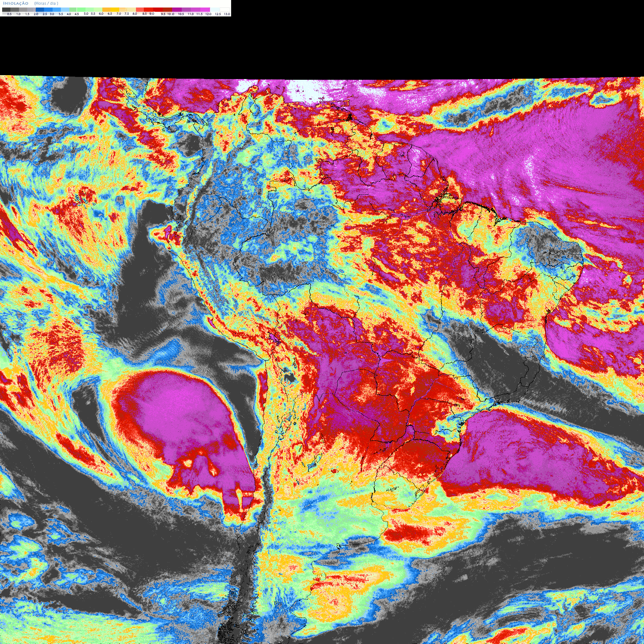Click the '5.5' legend value
The height and width of the screenshot is (644, 644).
pos(93,14)
